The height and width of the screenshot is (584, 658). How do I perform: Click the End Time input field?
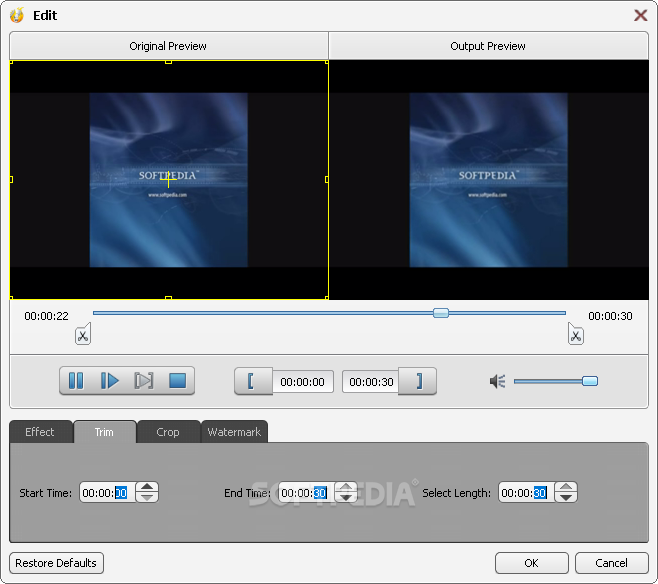tap(307, 492)
